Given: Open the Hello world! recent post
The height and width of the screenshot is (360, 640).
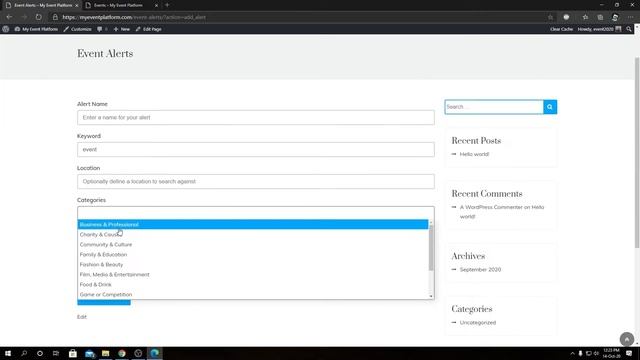Looking at the screenshot, I should 474,154.
